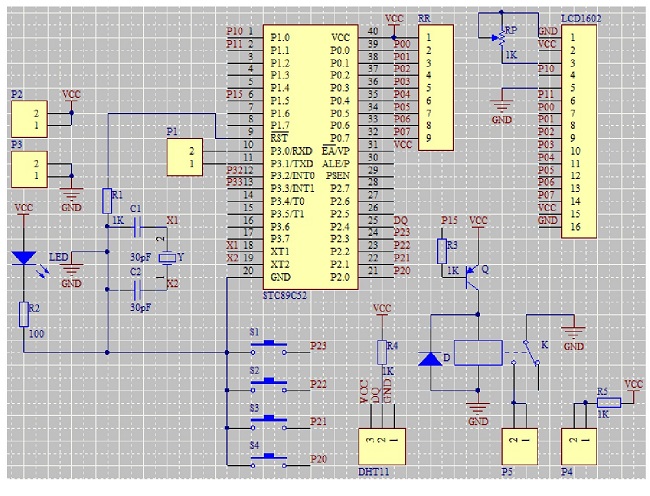650x496 pixels.
Task: Select the flyback diode D symbol
Action: click(430, 359)
